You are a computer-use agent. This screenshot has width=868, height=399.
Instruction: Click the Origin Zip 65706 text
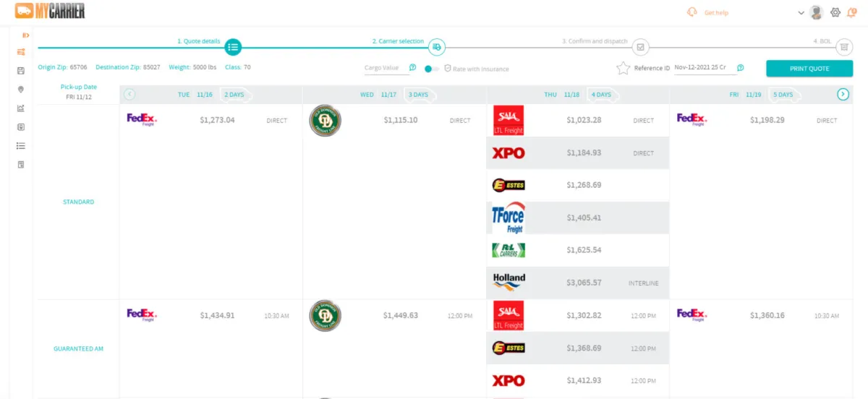point(63,67)
